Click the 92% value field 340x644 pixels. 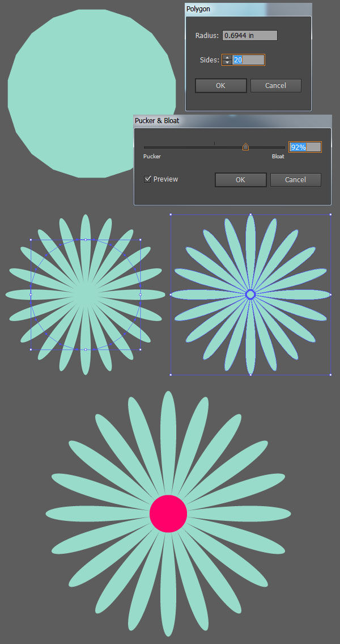tap(305, 147)
